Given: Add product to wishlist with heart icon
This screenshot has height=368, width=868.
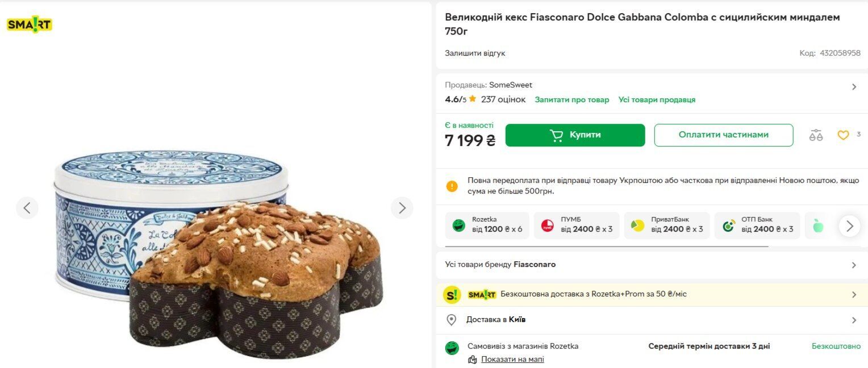Looking at the screenshot, I should [843, 135].
